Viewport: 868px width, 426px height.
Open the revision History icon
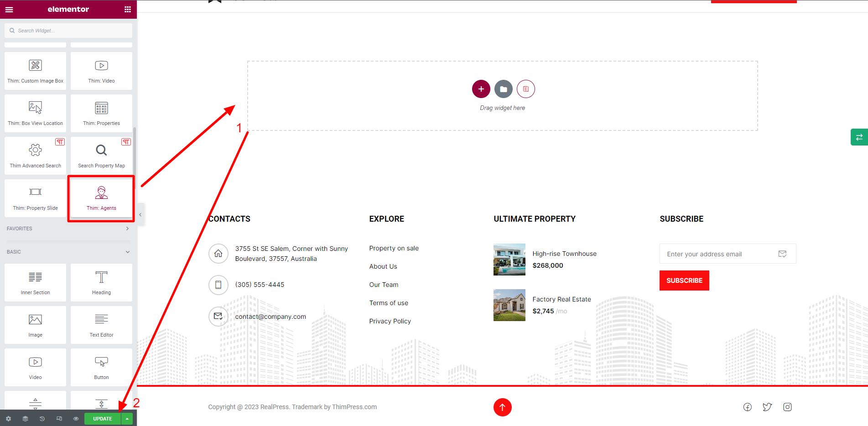[42, 419]
